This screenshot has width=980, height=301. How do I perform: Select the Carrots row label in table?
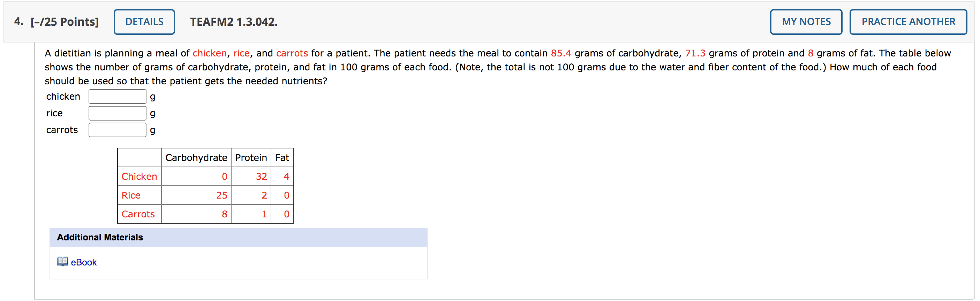tap(138, 214)
